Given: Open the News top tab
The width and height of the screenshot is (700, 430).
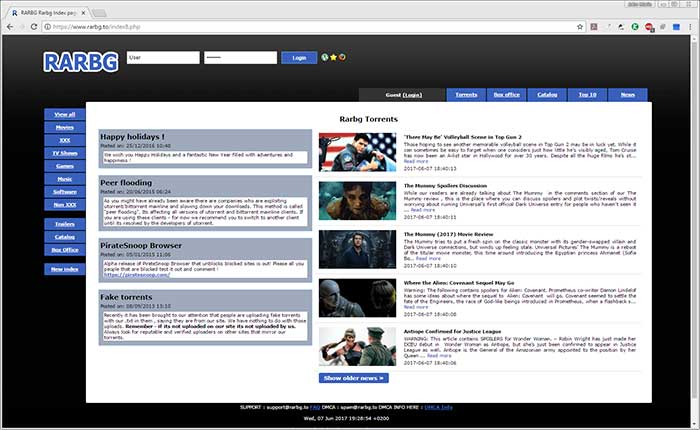Looking at the screenshot, I should (x=628, y=95).
